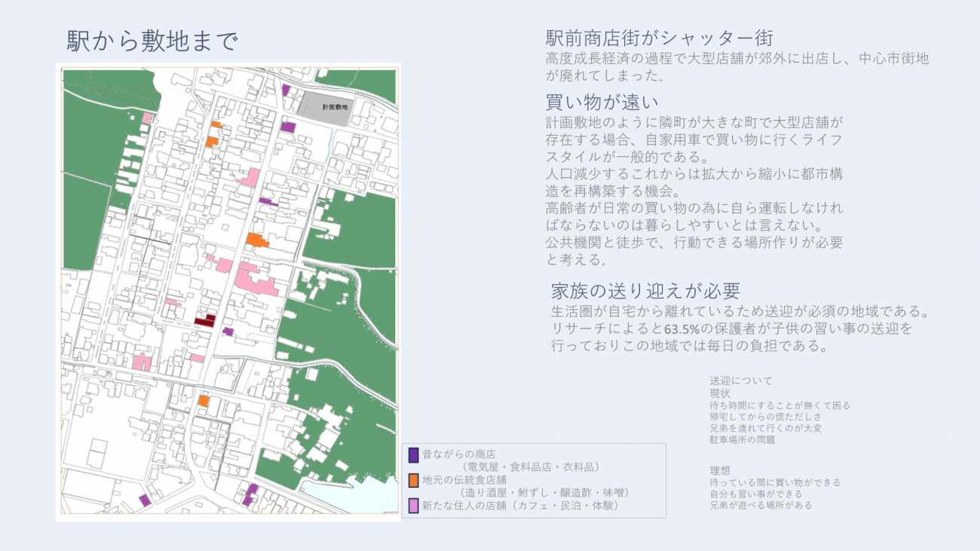Click the largest pink building on map

click(x=256, y=279)
